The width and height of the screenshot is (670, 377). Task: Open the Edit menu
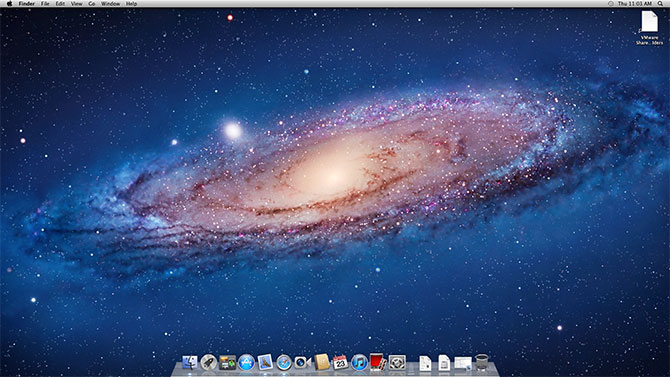(60, 3)
